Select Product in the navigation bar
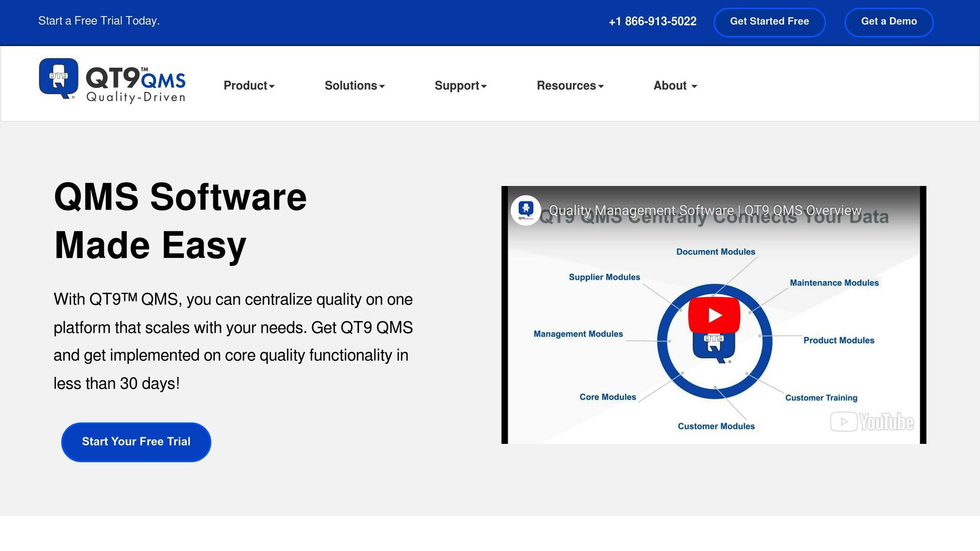 [x=249, y=86]
